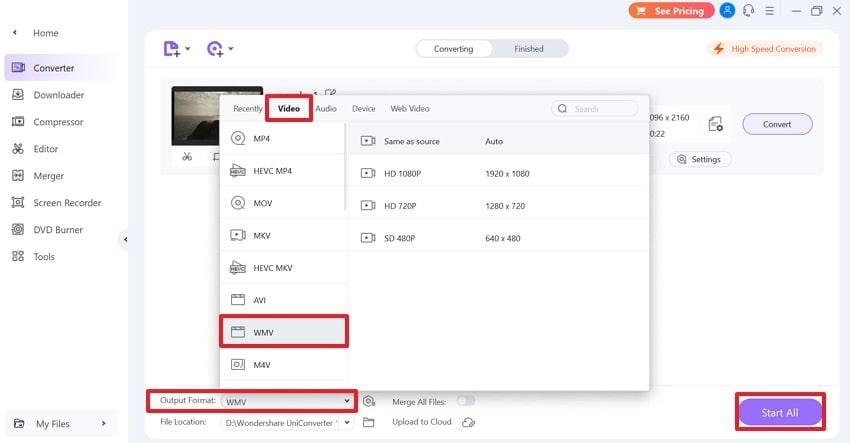Image resolution: width=850 pixels, height=443 pixels.
Task: Switch to the Web Video tab
Action: click(x=410, y=108)
